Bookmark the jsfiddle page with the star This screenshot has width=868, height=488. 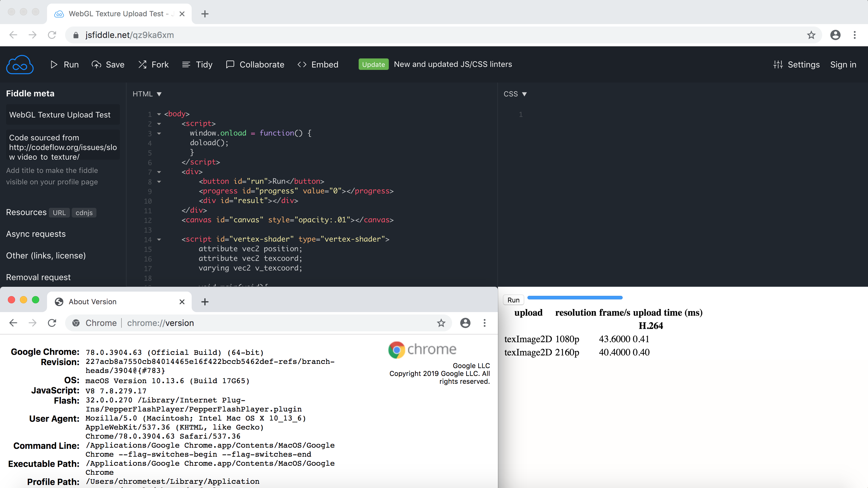click(x=811, y=35)
